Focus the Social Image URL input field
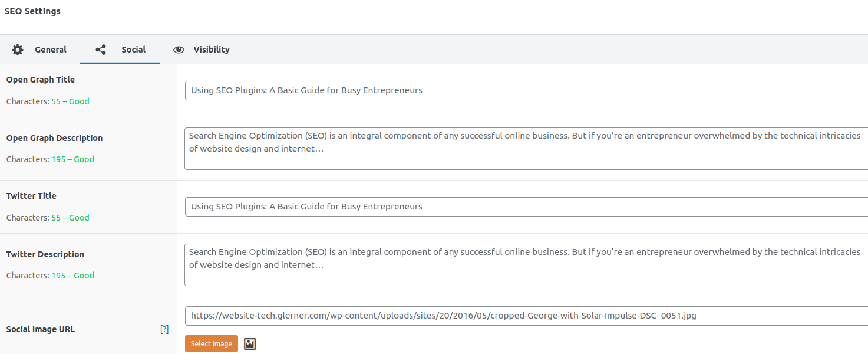 tap(526, 316)
